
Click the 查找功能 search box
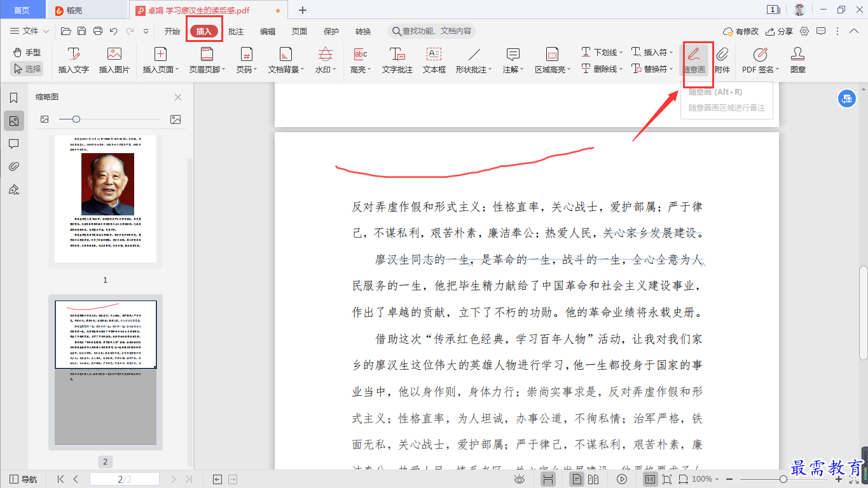coord(432,31)
